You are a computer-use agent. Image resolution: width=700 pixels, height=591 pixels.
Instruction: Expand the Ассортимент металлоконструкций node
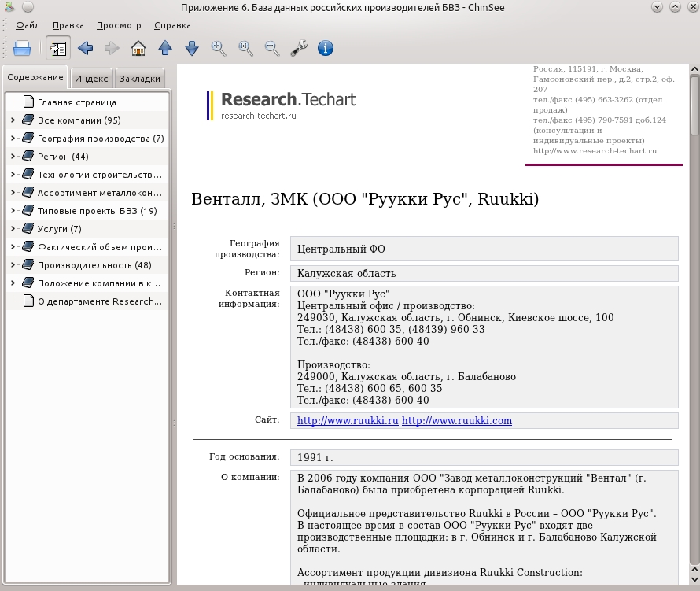[13, 193]
